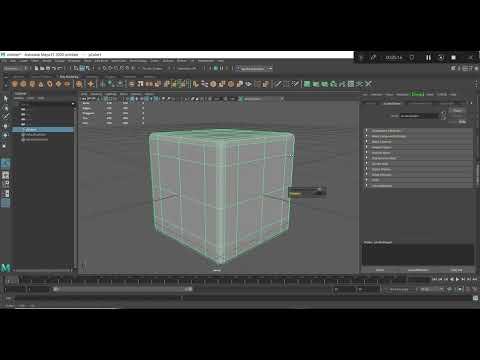The height and width of the screenshot is (360, 480).
Task: Stop the screen recording
Action: (x=453, y=58)
